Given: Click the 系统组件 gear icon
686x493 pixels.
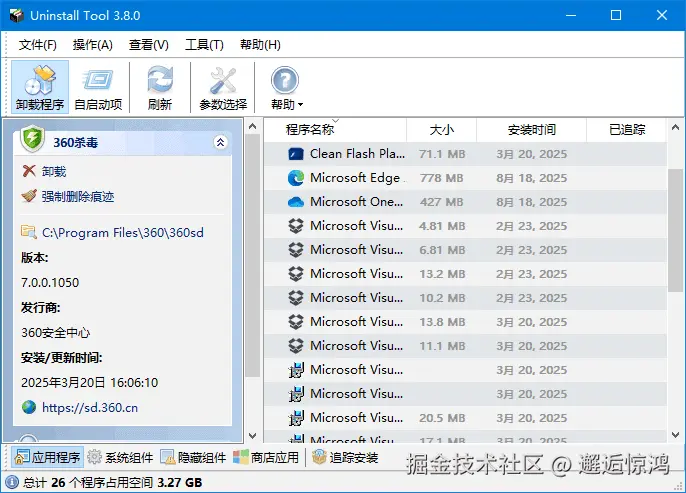Looking at the screenshot, I should tap(94, 457).
